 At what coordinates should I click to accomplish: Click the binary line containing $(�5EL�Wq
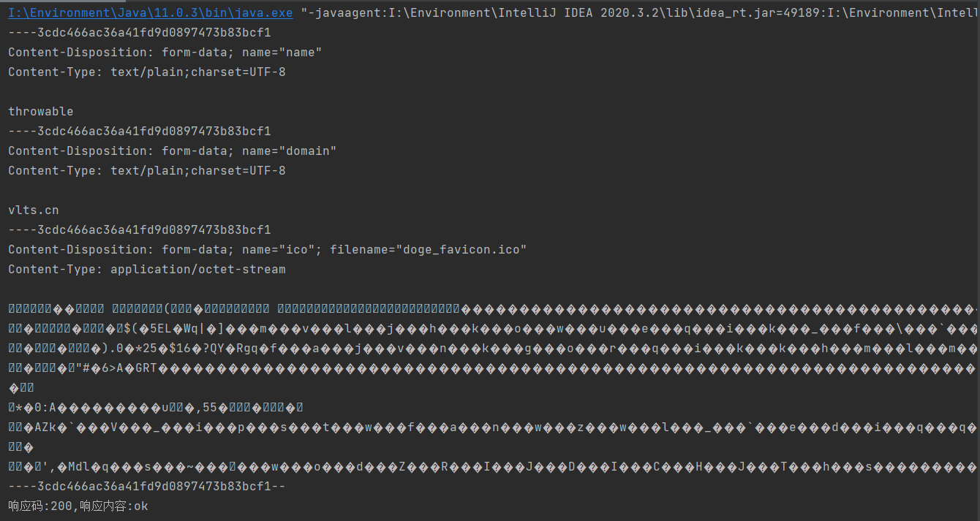tap(494, 329)
